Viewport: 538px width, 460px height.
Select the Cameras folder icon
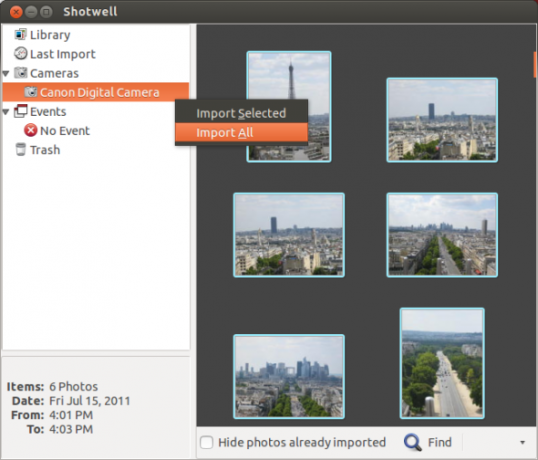tap(20, 73)
